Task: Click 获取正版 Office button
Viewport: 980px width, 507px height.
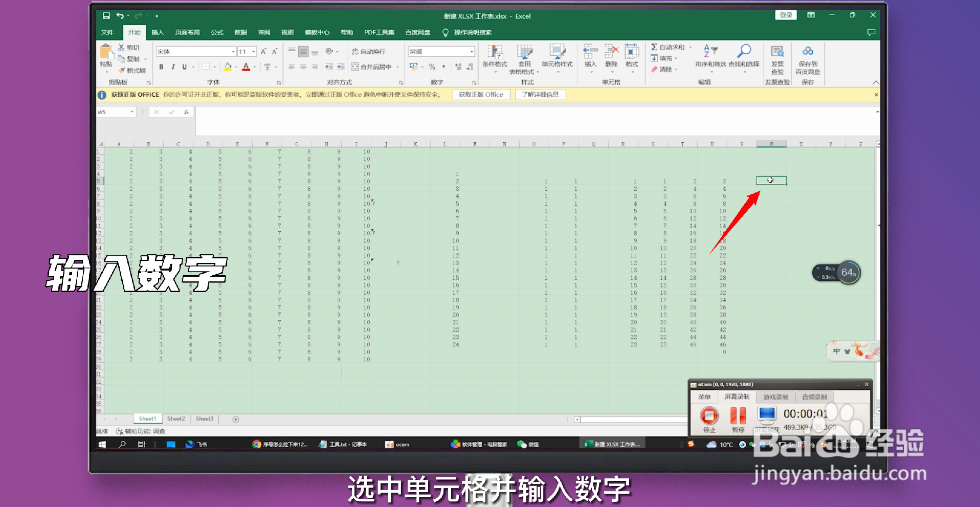Action: pos(480,94)
